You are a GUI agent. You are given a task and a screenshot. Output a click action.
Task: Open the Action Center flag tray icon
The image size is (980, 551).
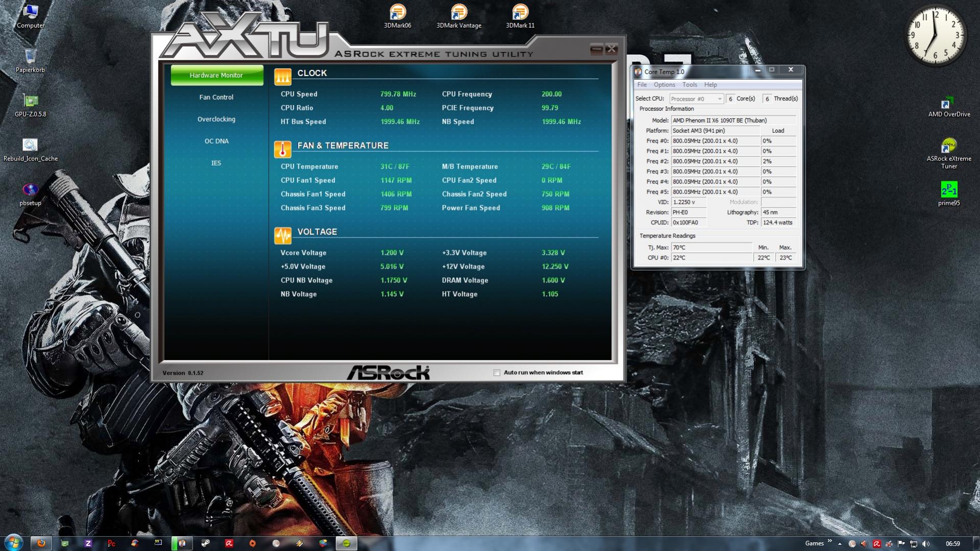[901, 543]
